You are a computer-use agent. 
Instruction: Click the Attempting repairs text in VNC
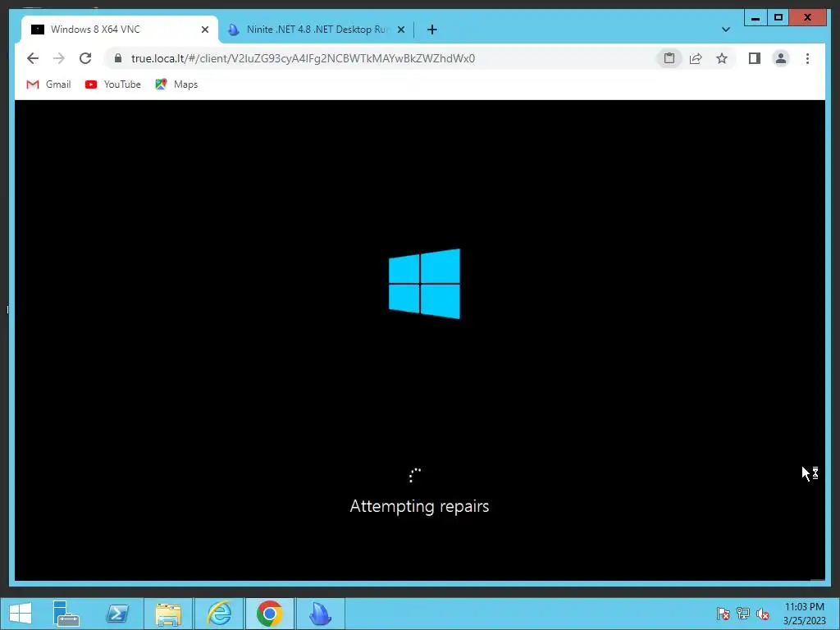click(x=419, y=506)
